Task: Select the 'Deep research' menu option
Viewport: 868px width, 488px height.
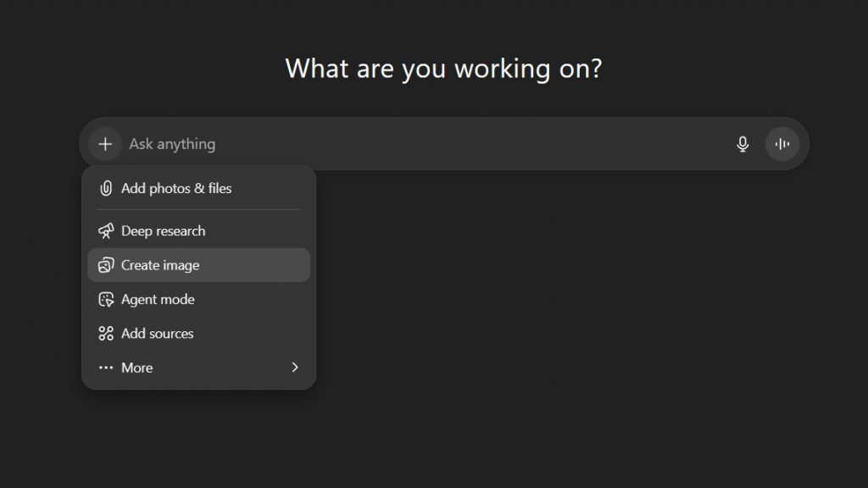Action: click(164, 231)
